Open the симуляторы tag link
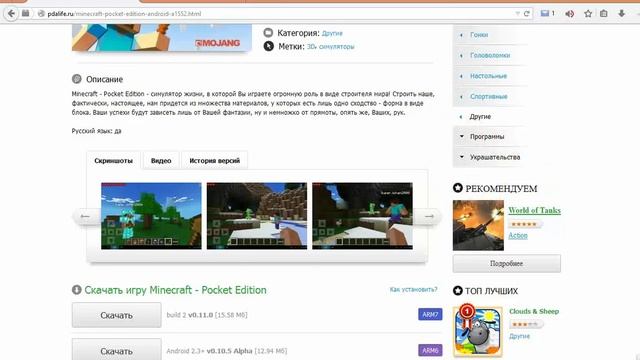The image size is (640, 360). coord(337,47)
